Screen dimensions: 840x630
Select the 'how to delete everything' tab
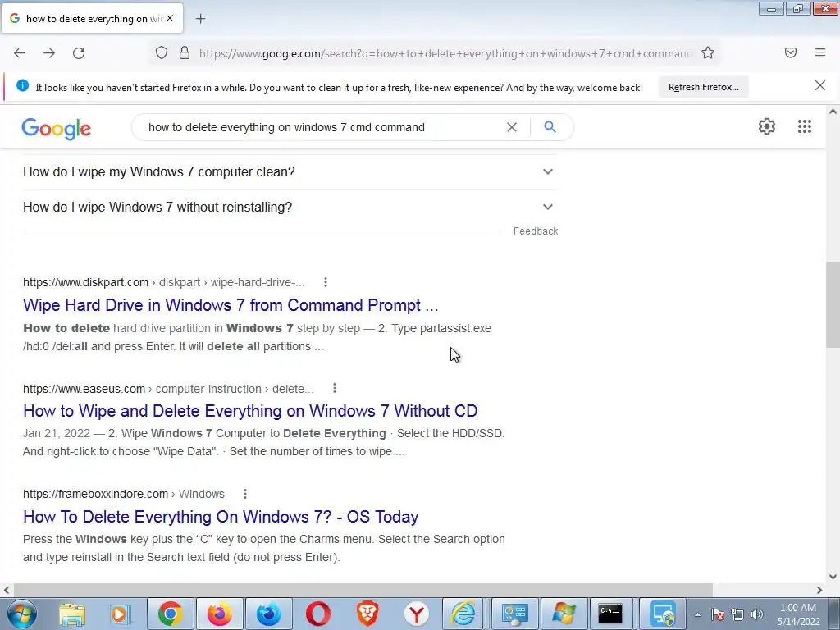pos(92,18)
